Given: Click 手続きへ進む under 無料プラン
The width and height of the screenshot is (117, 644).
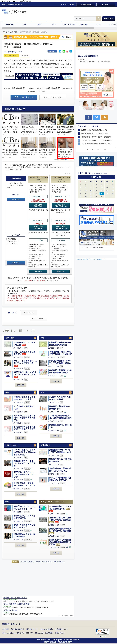Looking at the screenshot, I should point(16,199).
